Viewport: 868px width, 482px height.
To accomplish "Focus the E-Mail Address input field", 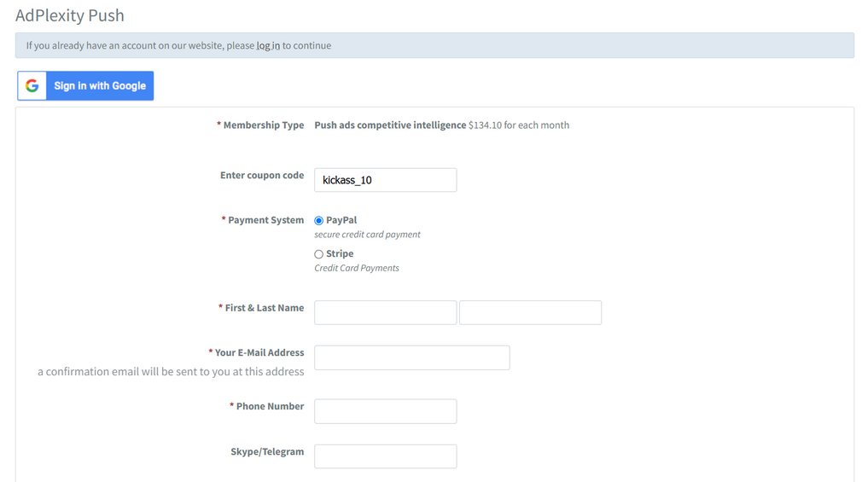I will pyautogui.click(x=411, y=357).
